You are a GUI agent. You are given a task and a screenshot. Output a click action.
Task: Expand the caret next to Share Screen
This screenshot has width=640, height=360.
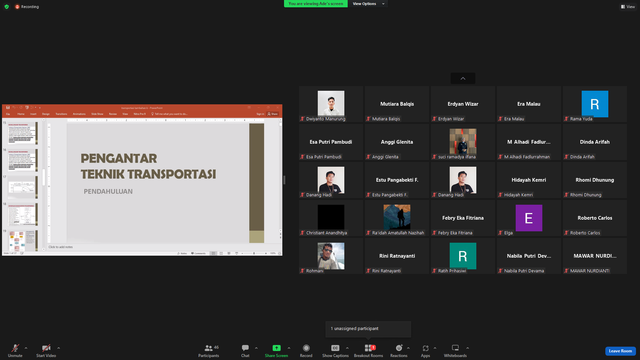pos(289,348)
